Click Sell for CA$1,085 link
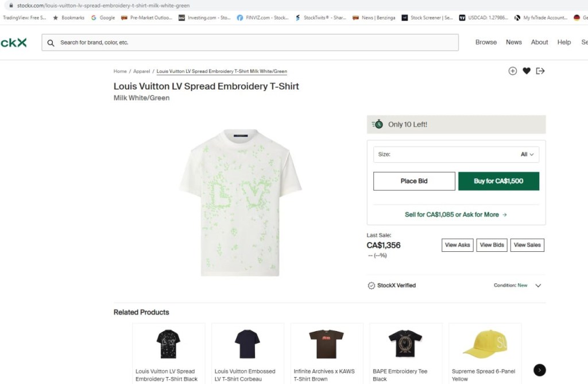 456,214
